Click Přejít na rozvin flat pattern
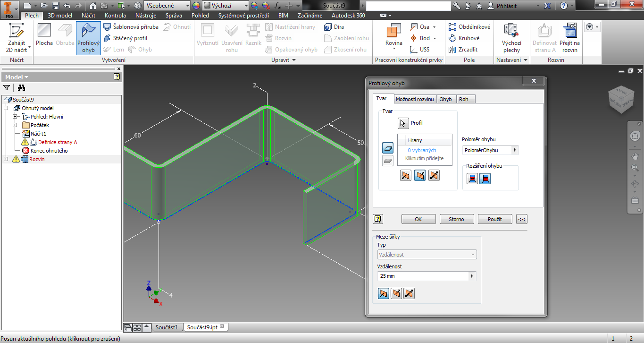 click(x=569, y=38)
